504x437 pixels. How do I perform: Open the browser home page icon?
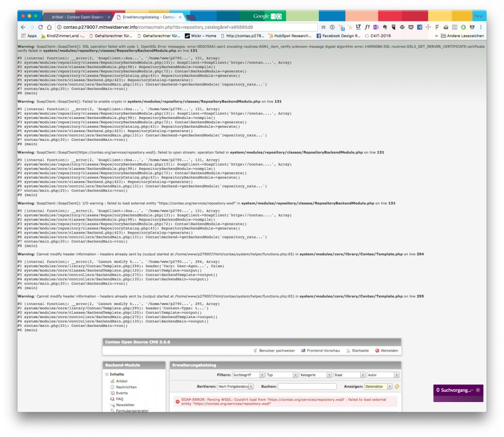click(50, 27)
